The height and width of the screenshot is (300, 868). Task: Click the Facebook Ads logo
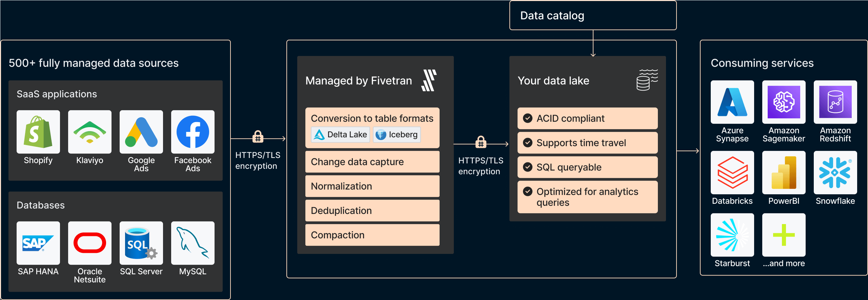pos(193,132)
